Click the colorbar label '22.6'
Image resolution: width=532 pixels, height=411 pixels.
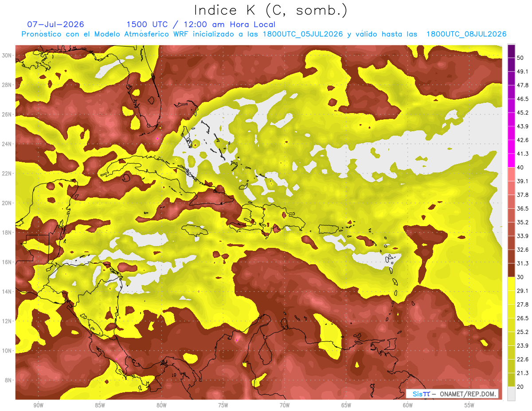pos(522,360)
